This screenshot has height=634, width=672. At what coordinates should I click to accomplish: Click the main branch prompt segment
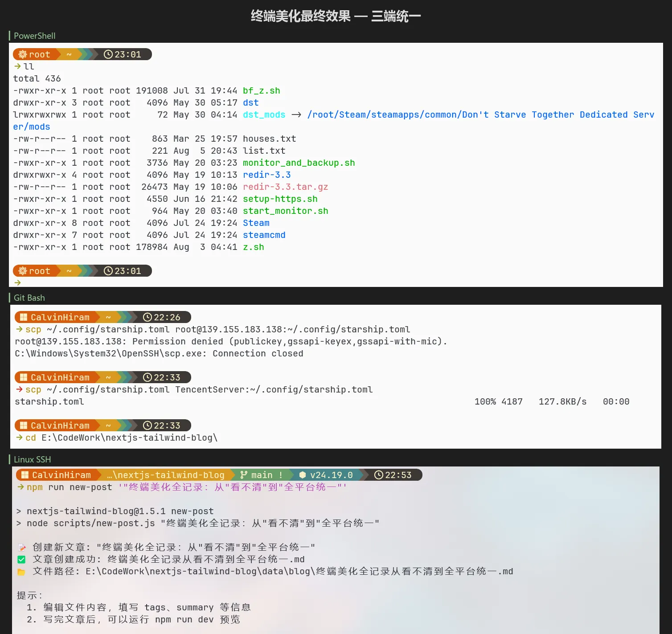(261, 475)
